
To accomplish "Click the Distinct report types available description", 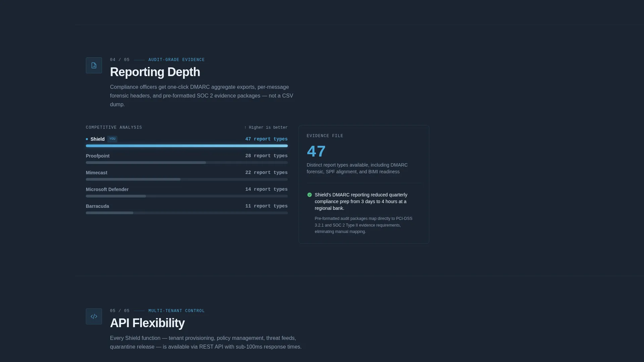I will tap(357, 168).
